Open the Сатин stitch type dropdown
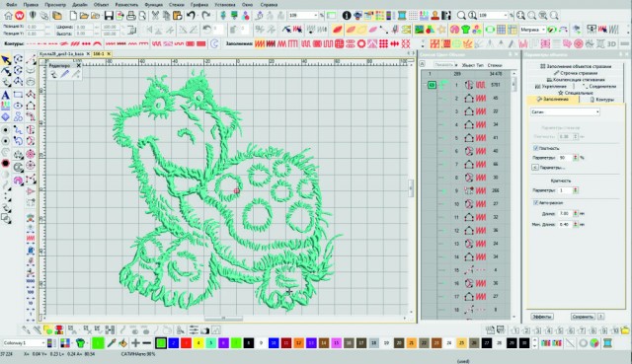Image resolution: width=632 pixels, height=364 pixels. [x=565, y=111]
